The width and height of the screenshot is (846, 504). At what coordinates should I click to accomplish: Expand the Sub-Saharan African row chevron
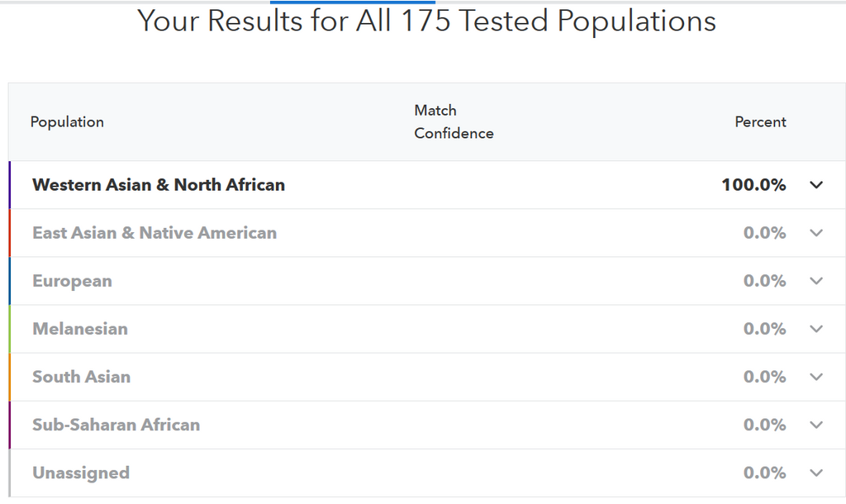[x=816, y=425]
